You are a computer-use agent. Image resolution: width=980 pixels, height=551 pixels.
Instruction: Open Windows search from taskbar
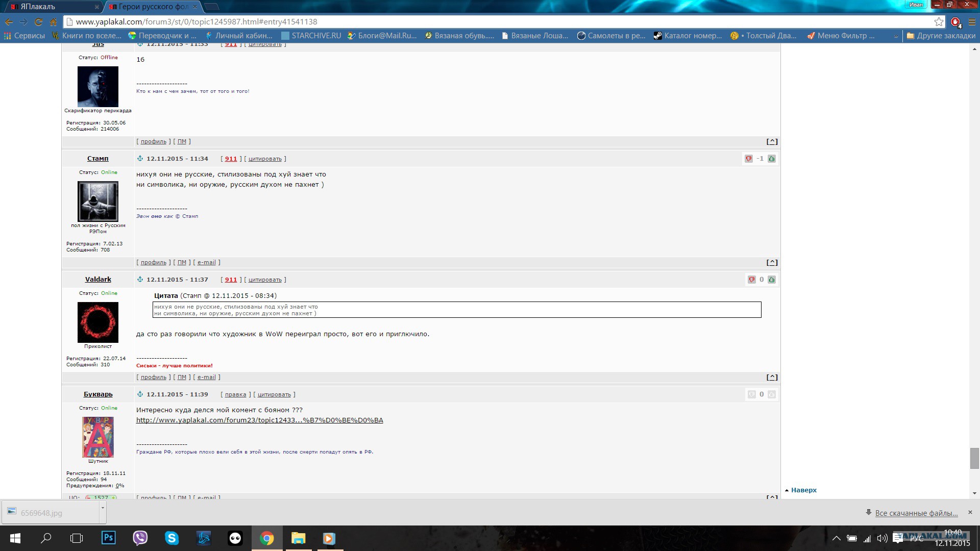pos(46,538)
